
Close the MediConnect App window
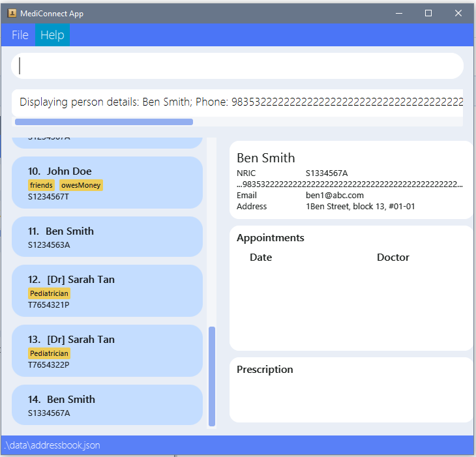click(x=458, y=13)
